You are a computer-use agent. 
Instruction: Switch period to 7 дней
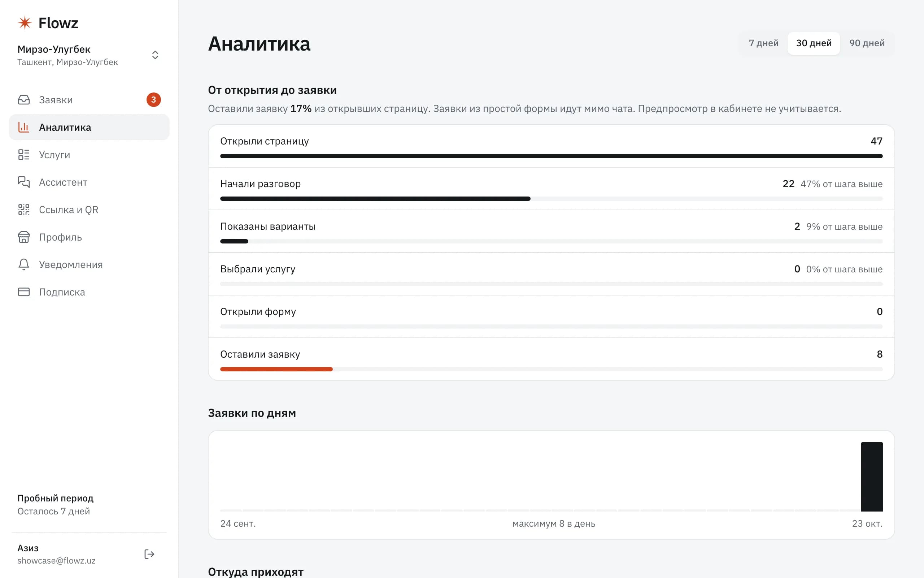(763, 43)
